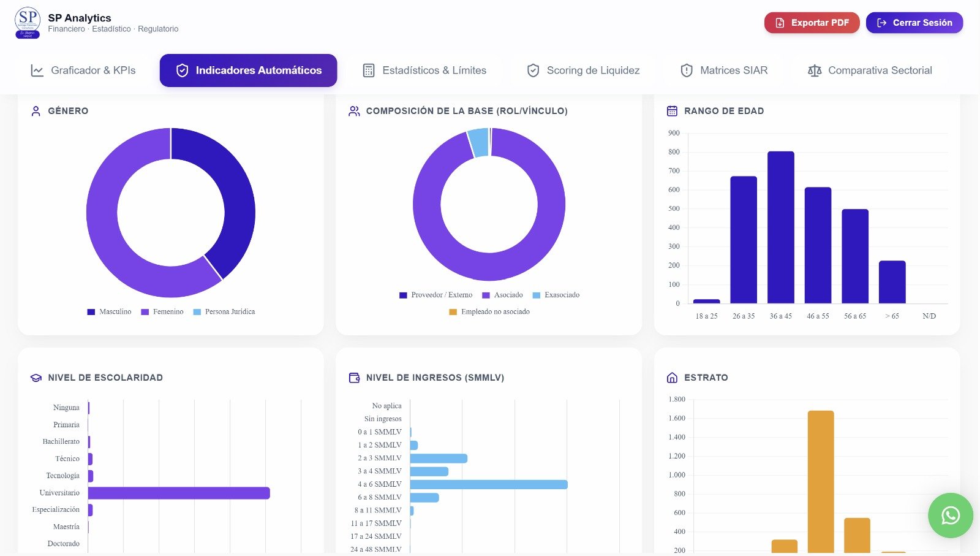The image size is (980, 556).
Task: Click the person icon beside GÉNERO
Action: pos(36,111)
